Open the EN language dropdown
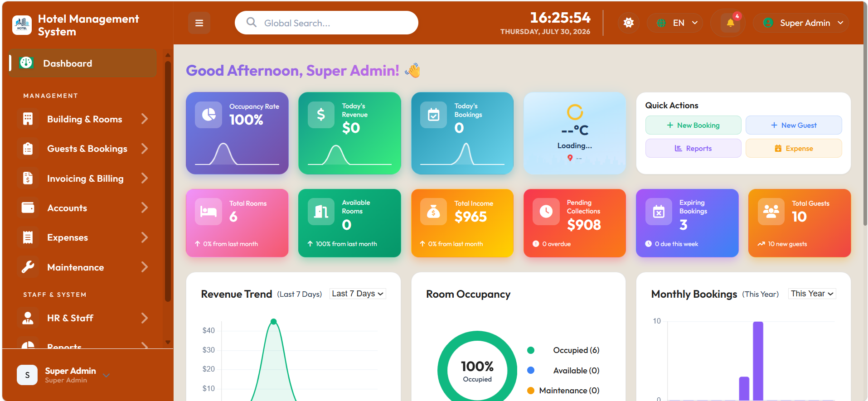The image size is (868, 401). pos(675,23)
